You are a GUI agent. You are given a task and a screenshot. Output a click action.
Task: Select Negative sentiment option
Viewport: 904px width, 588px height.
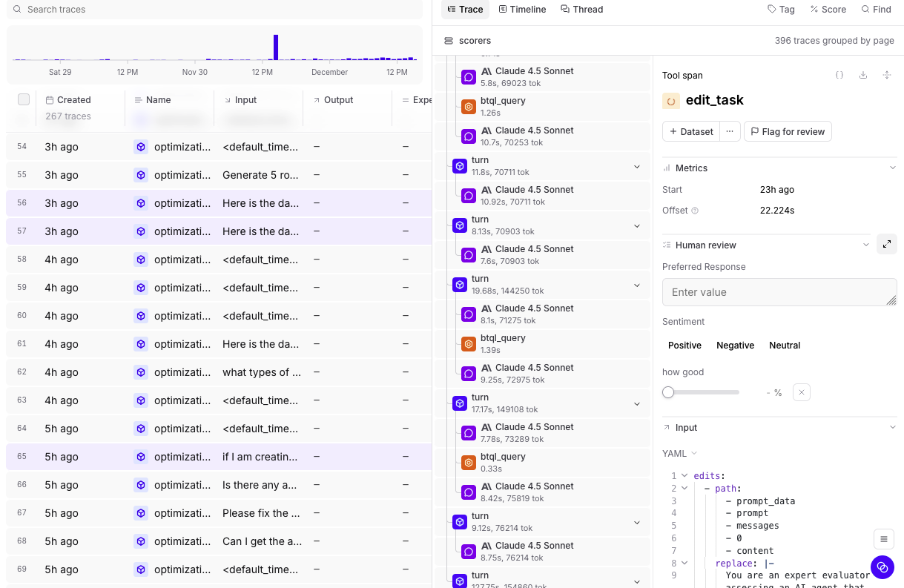click(735, 346)
